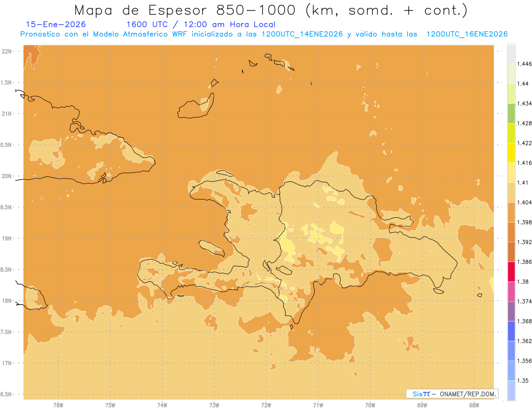
Task: Click the cream swatch between 1.44 and 1.446
Action: coord(511,74)
